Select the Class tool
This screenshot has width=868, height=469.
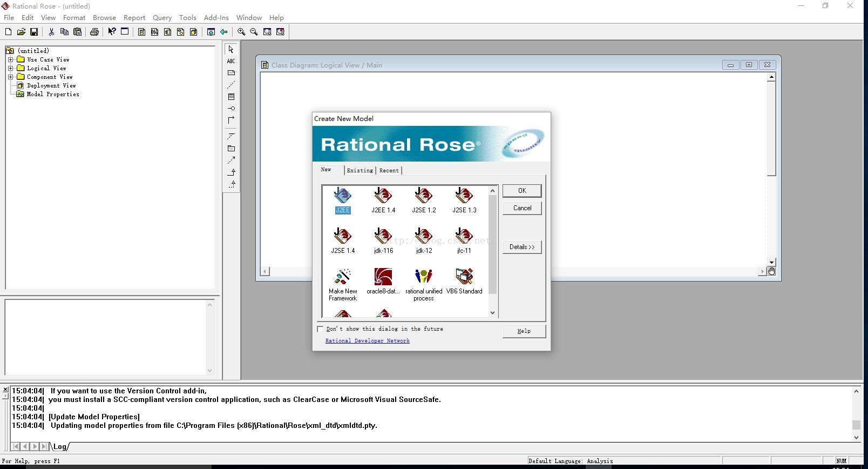point(231,97)
